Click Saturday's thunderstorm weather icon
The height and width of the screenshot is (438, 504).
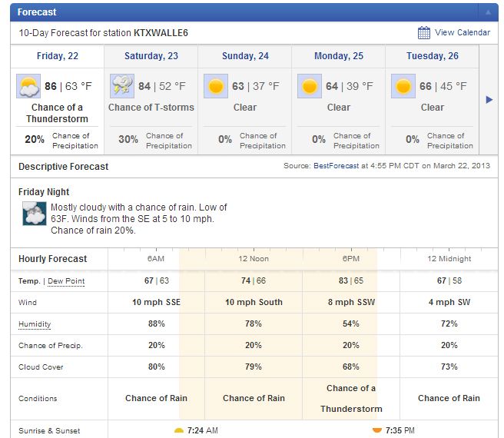point(122,86)
